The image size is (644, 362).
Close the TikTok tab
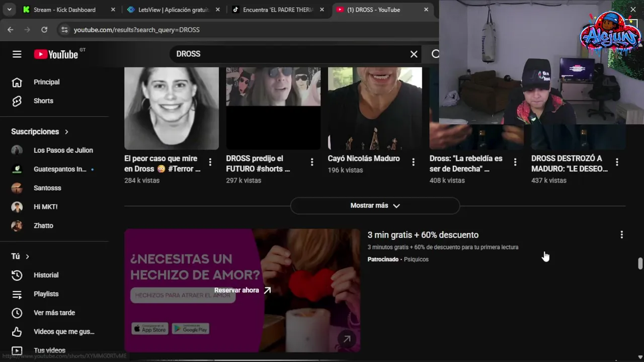point(322,10)
